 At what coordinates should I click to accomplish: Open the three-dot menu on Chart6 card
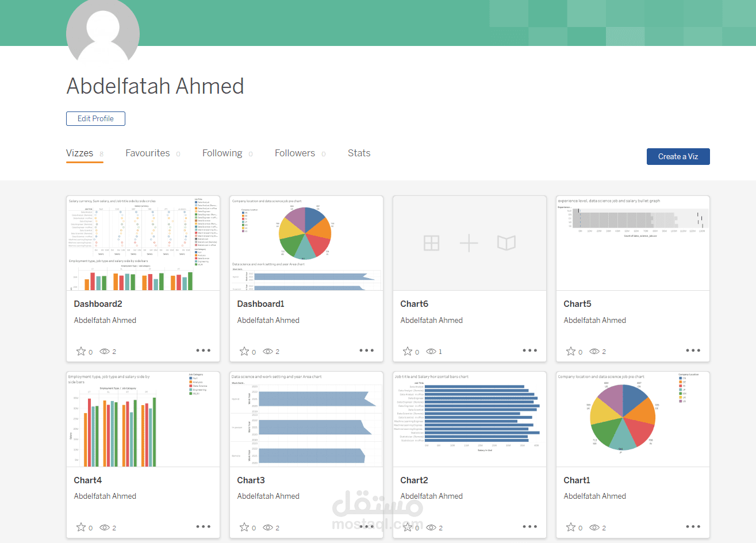point(530,350)
